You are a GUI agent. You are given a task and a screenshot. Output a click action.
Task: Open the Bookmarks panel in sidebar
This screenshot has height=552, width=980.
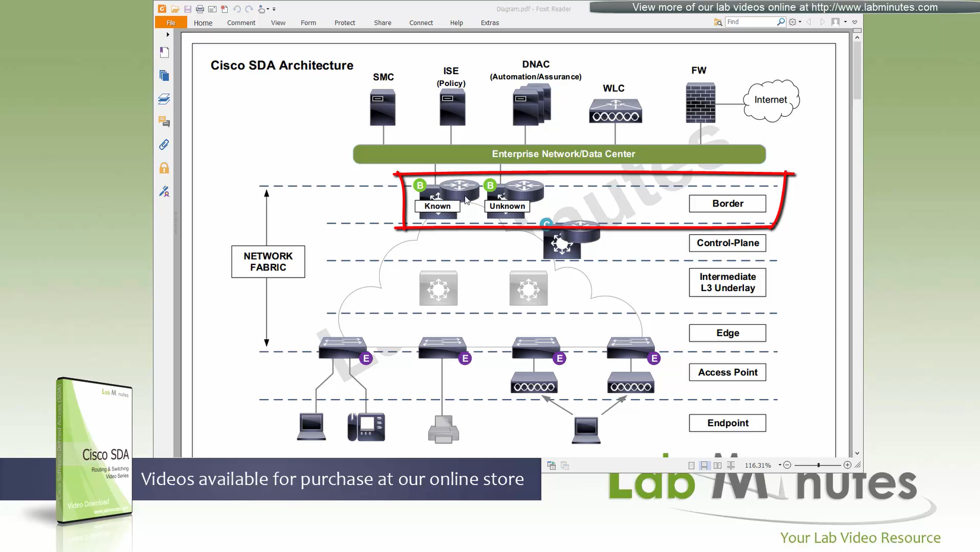[164, 52]
